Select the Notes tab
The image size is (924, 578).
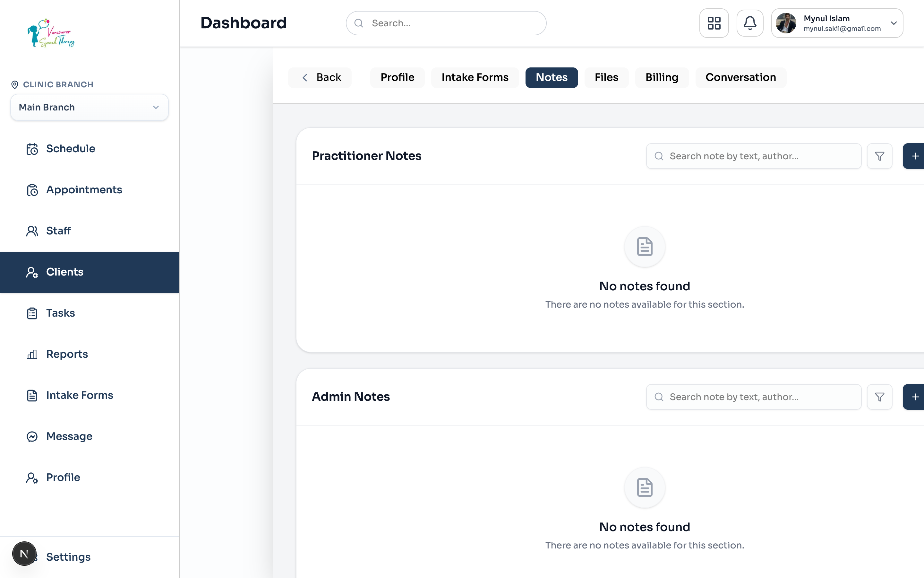pyautogui.click(x=551, y=78)
